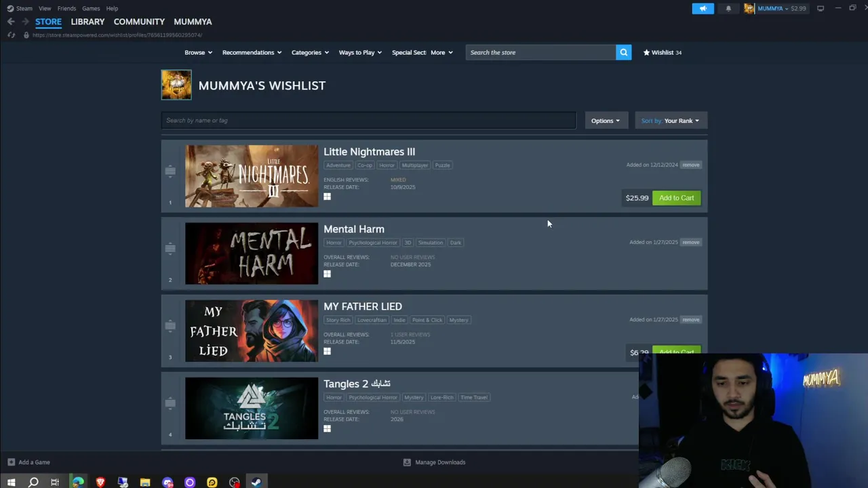This screenshot has height=488, width=868.
Task: Remove MY FATHER LIED from wishlist
Action: pos(690,319)
